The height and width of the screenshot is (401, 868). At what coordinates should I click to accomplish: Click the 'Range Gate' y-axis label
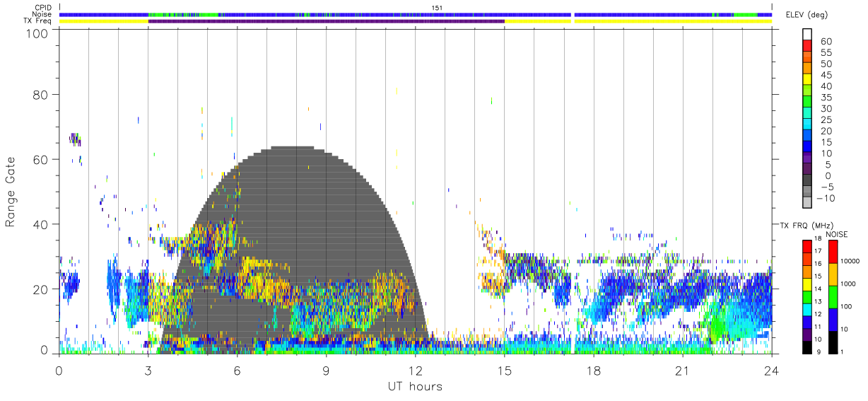tap(11, 192)
